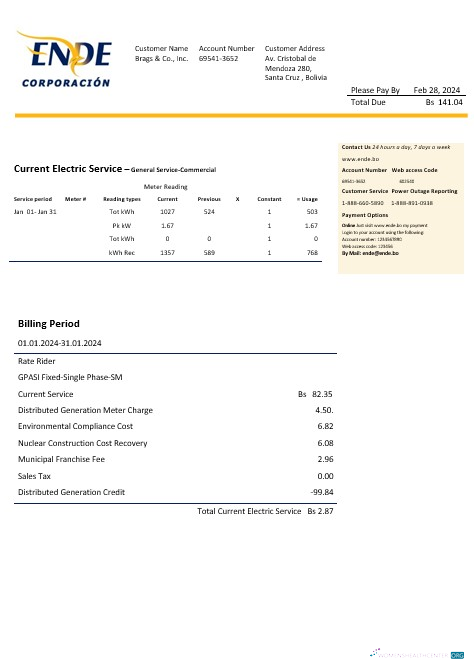Click the Billing Period heading

pos(49,323)
